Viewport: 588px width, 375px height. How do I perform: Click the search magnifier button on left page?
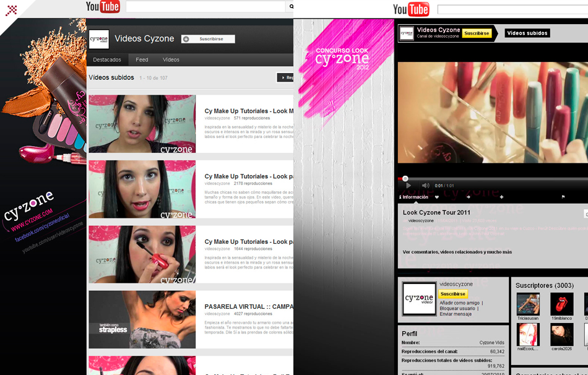coord(290,6)
